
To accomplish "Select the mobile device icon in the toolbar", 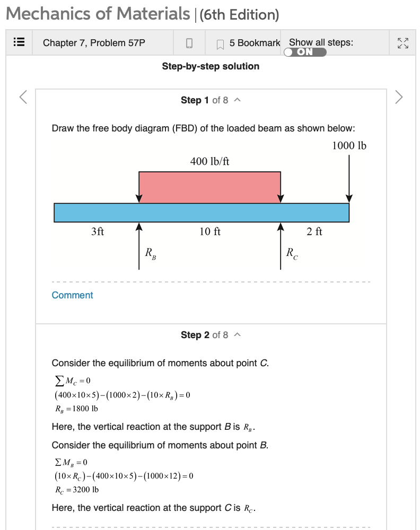I will 189,42.
